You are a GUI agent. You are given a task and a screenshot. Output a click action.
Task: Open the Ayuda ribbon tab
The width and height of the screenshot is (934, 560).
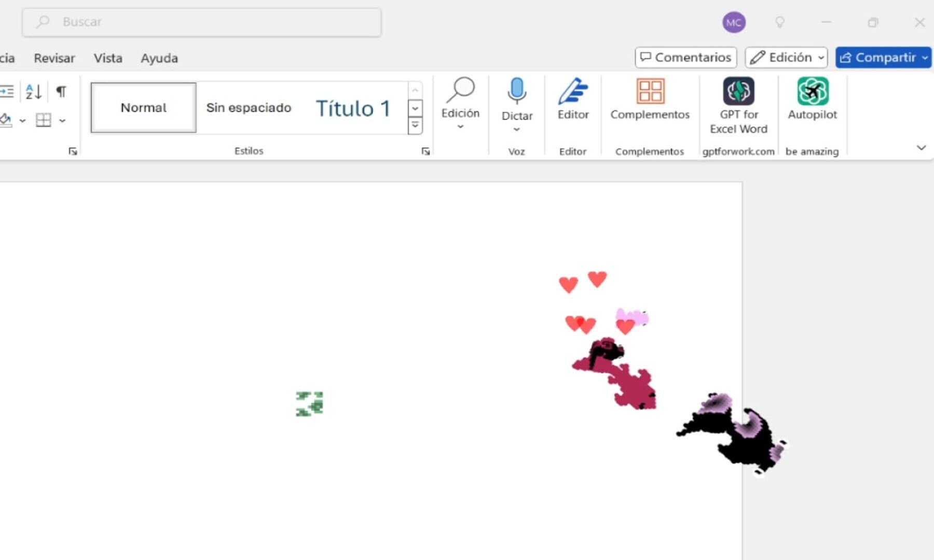point(159,58)
